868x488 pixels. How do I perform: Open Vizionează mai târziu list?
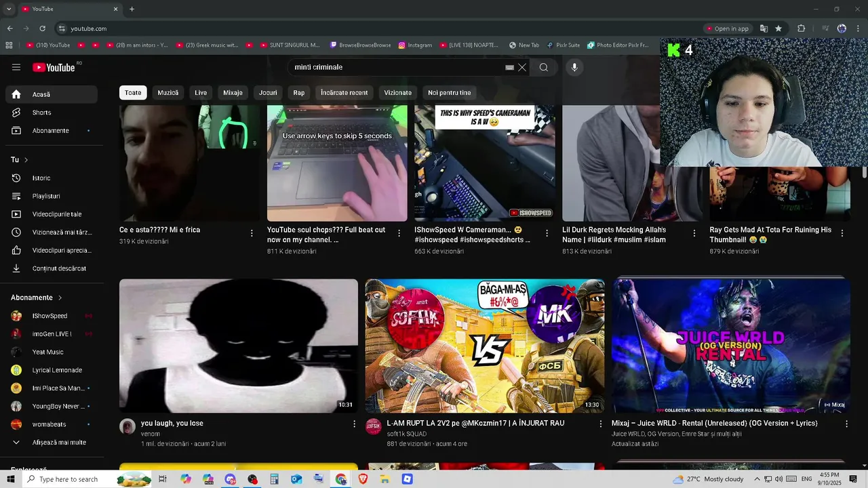click(x=51, y=232)
